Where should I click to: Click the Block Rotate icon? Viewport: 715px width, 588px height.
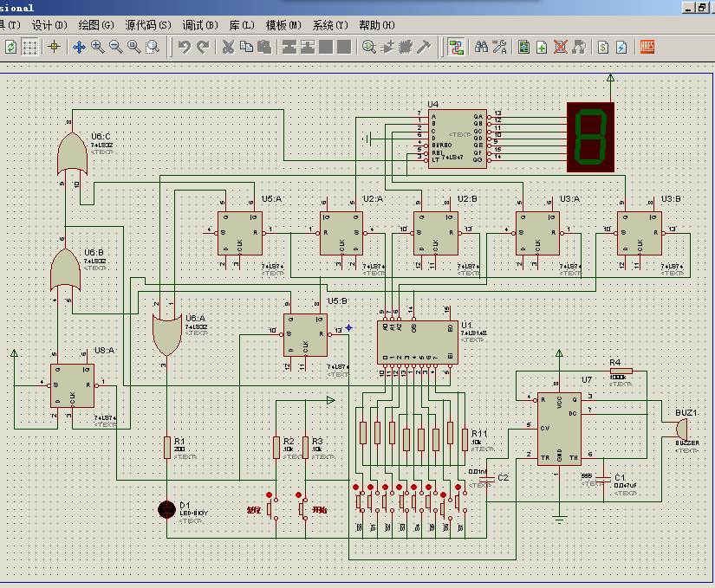pos(326,47)
